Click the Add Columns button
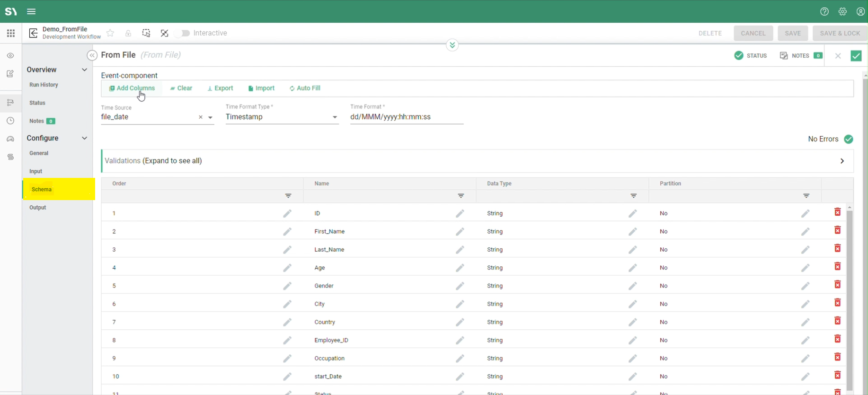 pos(132,88)
